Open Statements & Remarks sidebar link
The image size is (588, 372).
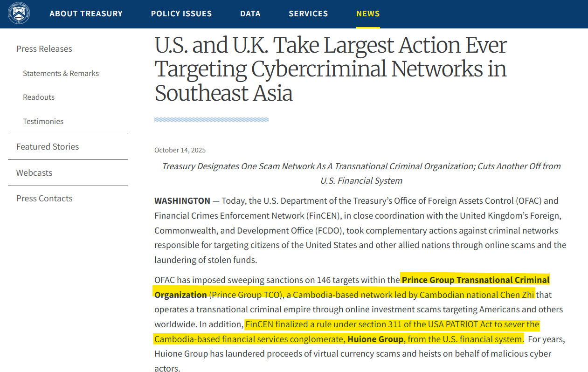tap(61, 73)
